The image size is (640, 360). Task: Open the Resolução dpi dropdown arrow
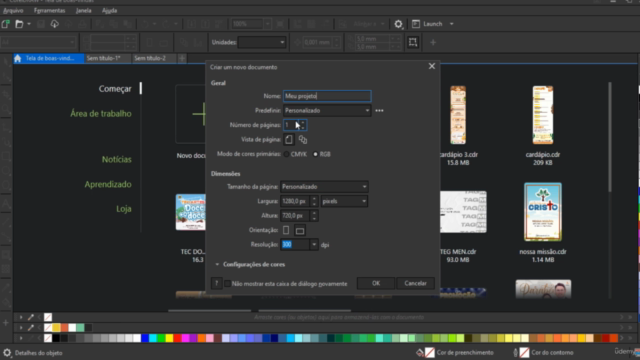pyautogui.click(x=314, y=244)
